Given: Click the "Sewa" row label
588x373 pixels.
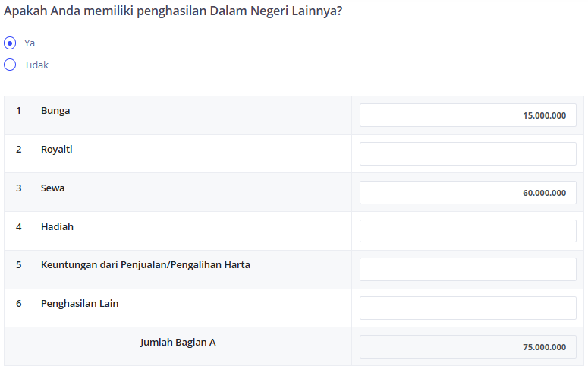Looking at the screenshot, I should 53,188.
